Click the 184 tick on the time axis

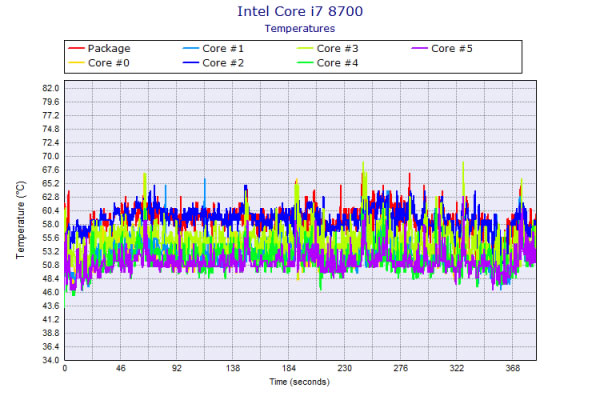(x=289, y=368)
